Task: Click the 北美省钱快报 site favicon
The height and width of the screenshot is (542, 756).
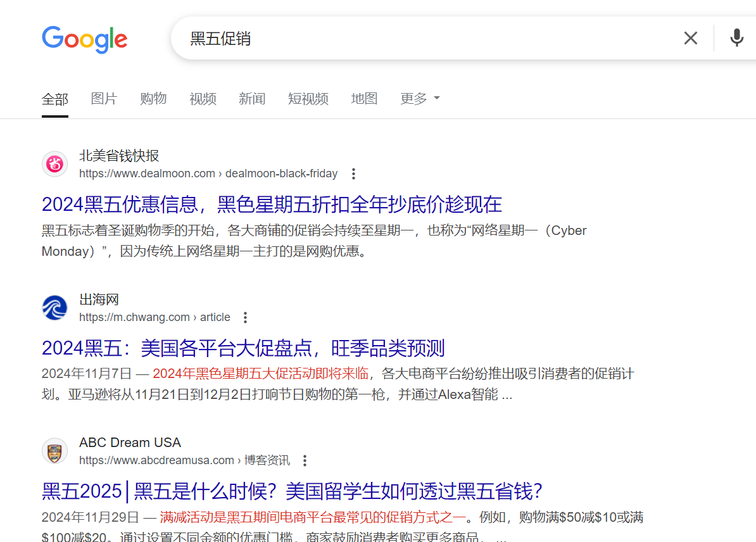Action: (x=54, y=164)
